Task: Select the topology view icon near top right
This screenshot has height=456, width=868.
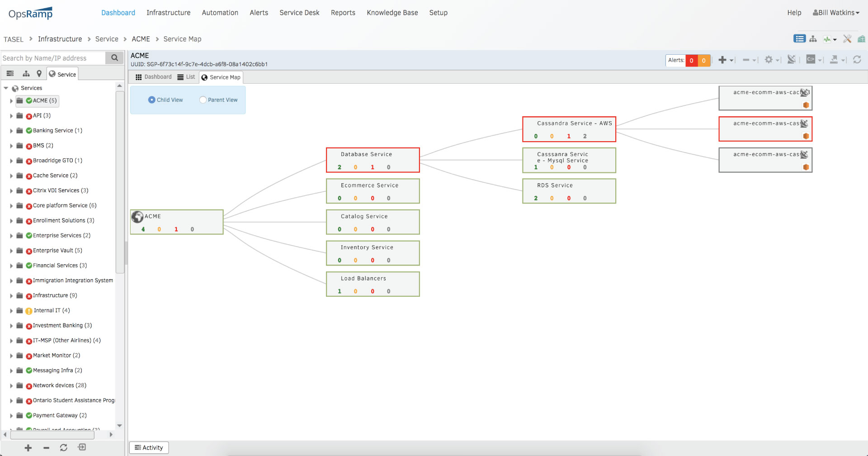Action: tap(813, 39)
